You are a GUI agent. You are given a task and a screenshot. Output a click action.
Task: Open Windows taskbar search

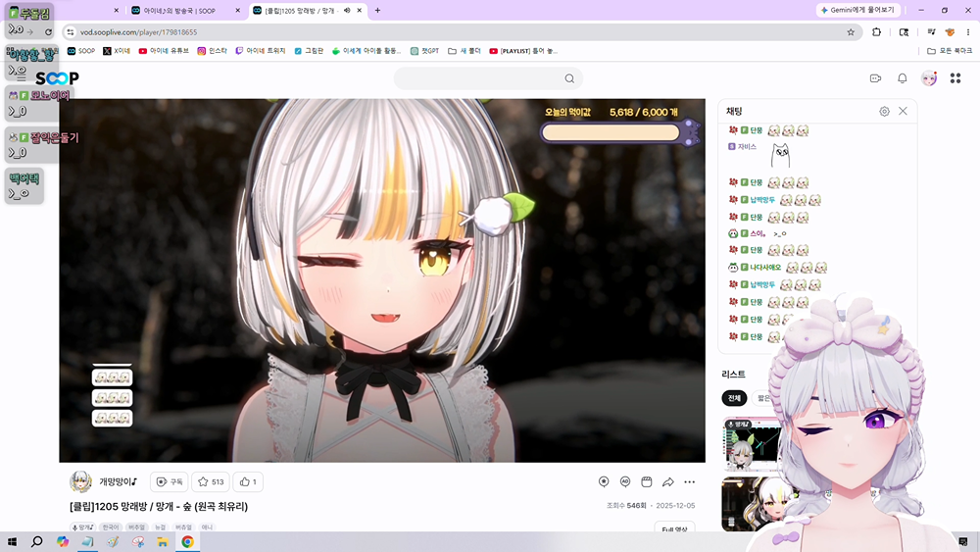click(x=37, y=542)
